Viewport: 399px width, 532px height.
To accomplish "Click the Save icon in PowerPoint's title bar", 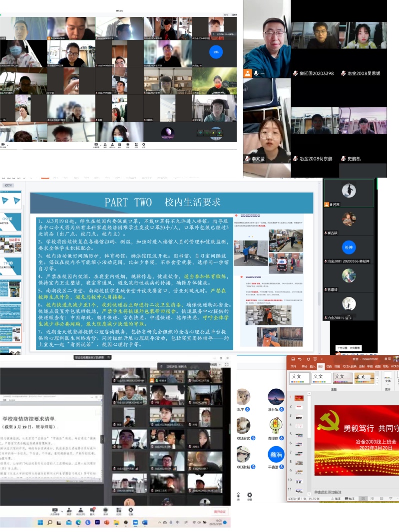I will pyautogui.click(x=292, y=359).
